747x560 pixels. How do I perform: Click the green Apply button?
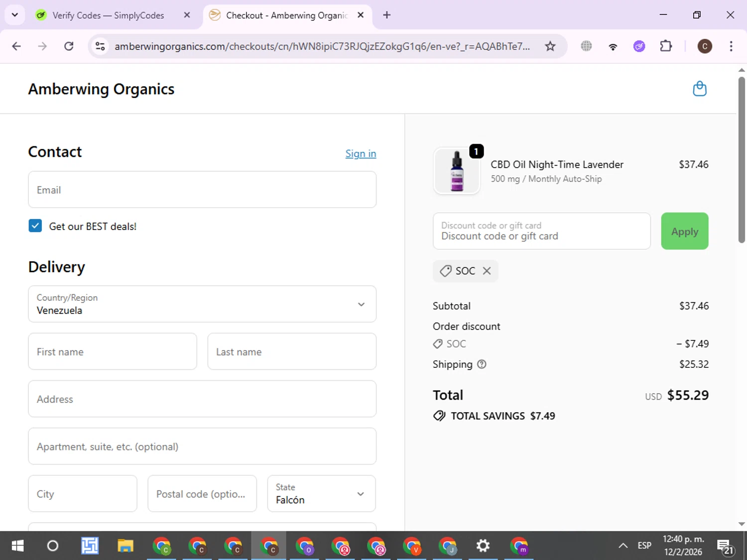684,231
